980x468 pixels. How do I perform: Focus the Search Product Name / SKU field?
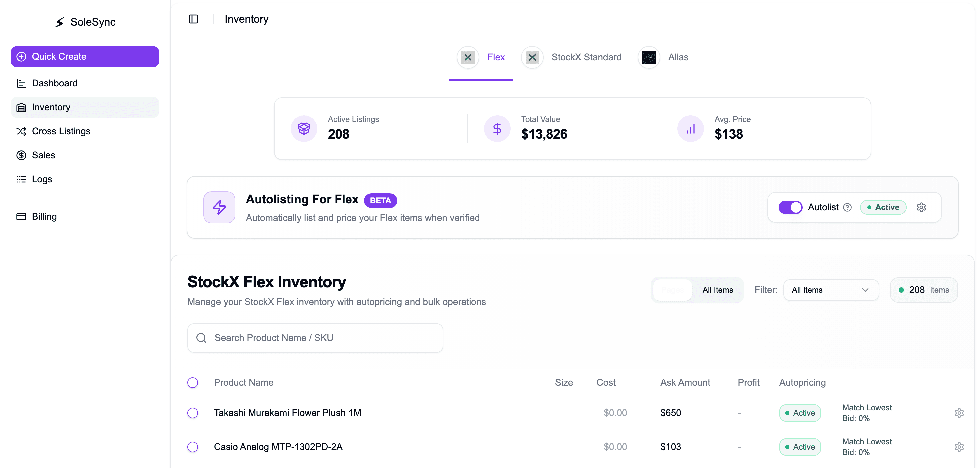click(315, 338)
